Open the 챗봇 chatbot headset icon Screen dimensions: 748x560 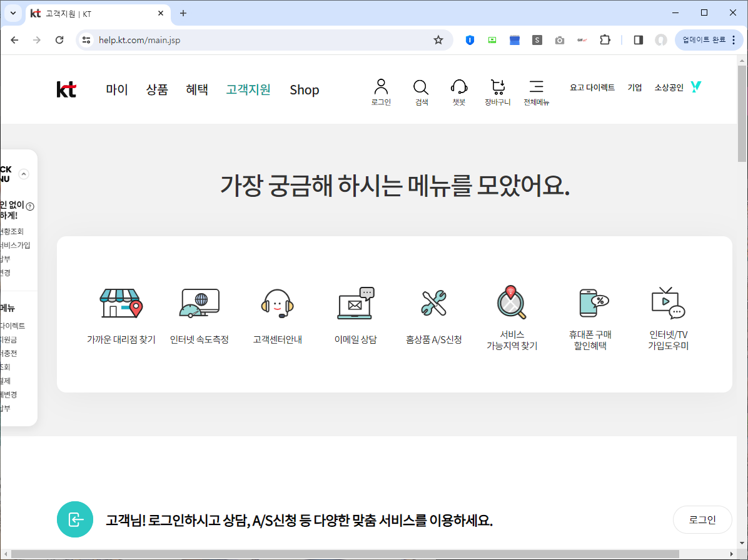(x=459, y=87)
